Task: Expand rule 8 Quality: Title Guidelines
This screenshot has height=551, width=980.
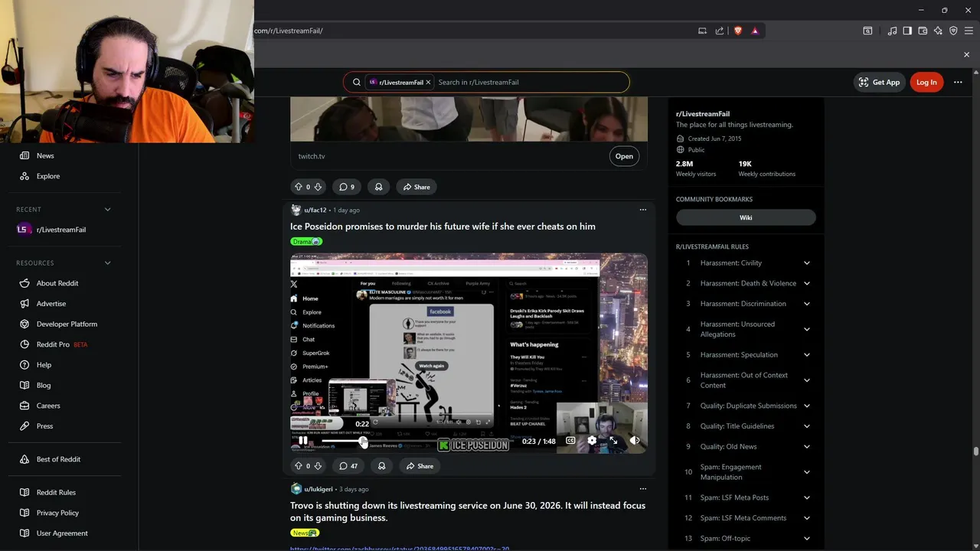Action: click(806, 426)
